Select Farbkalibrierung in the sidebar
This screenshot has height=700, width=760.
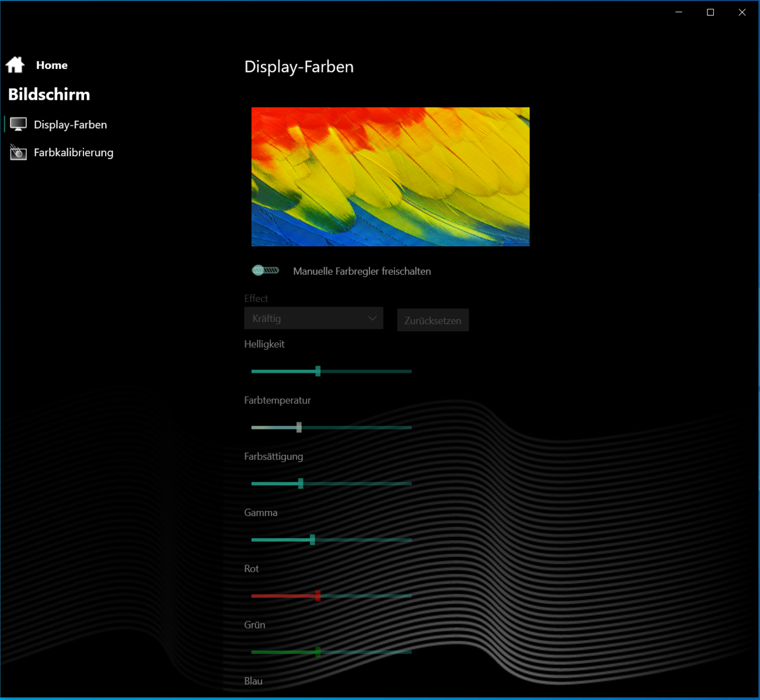click(74, 153)
